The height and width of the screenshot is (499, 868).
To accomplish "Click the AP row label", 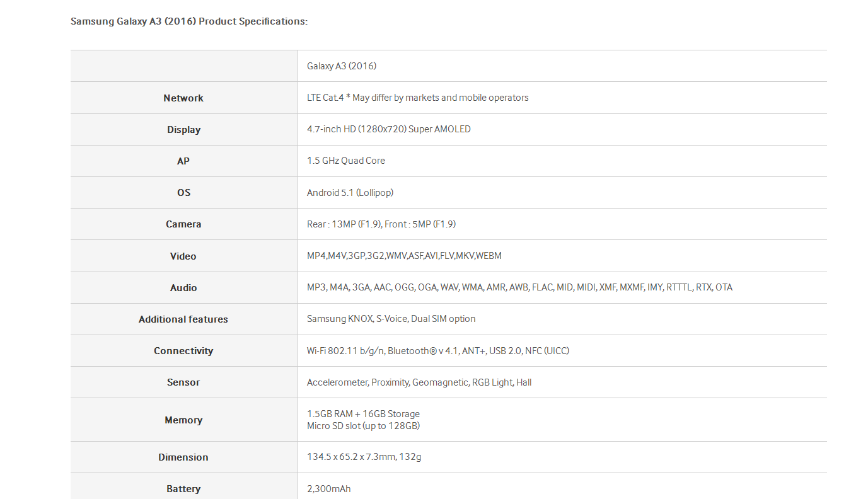I will point(183,161).
